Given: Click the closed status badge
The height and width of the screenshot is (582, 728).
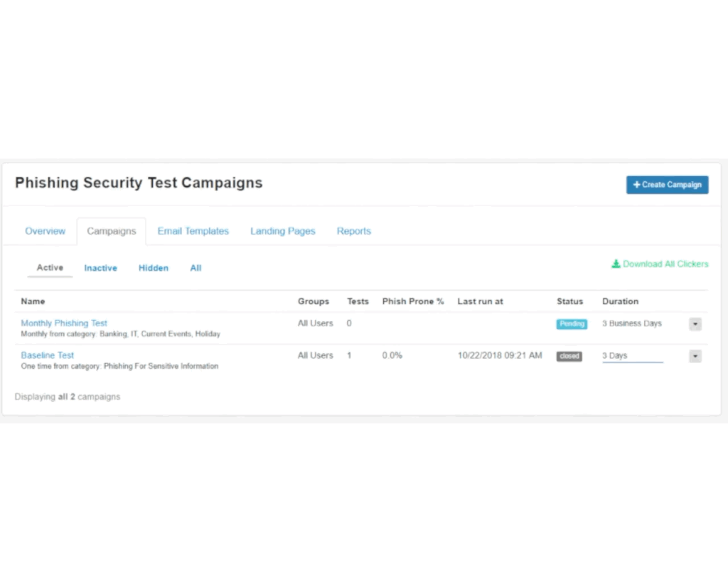Looking at the screenshot, I should point(569,356).
